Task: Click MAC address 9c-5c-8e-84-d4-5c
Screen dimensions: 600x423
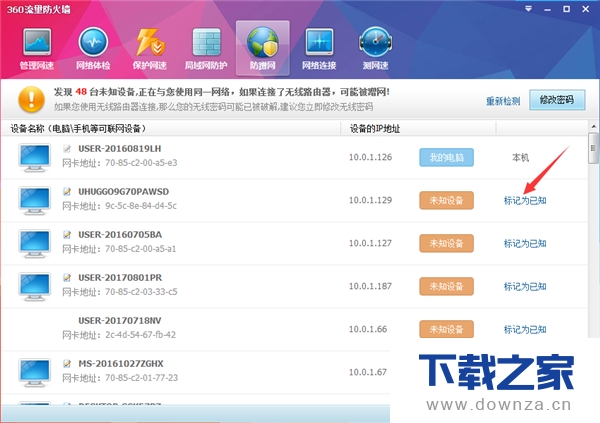Action: (141, 206)
